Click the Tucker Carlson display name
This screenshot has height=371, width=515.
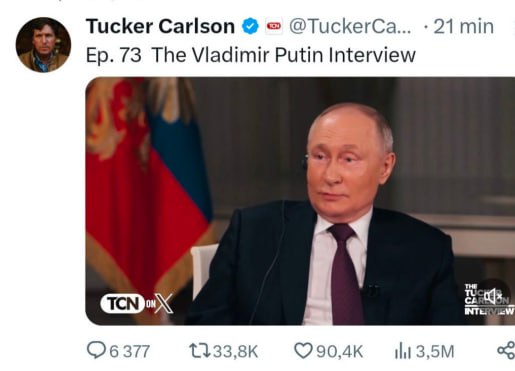pos(160,26)
